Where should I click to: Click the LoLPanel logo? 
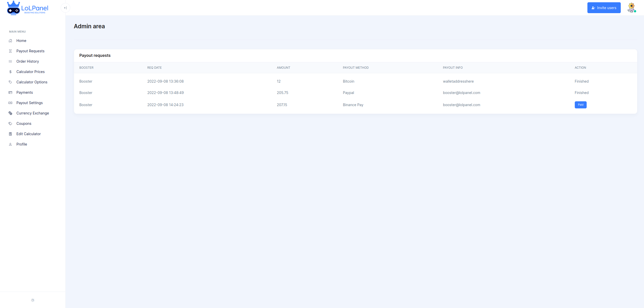click(x=28, y=8)
